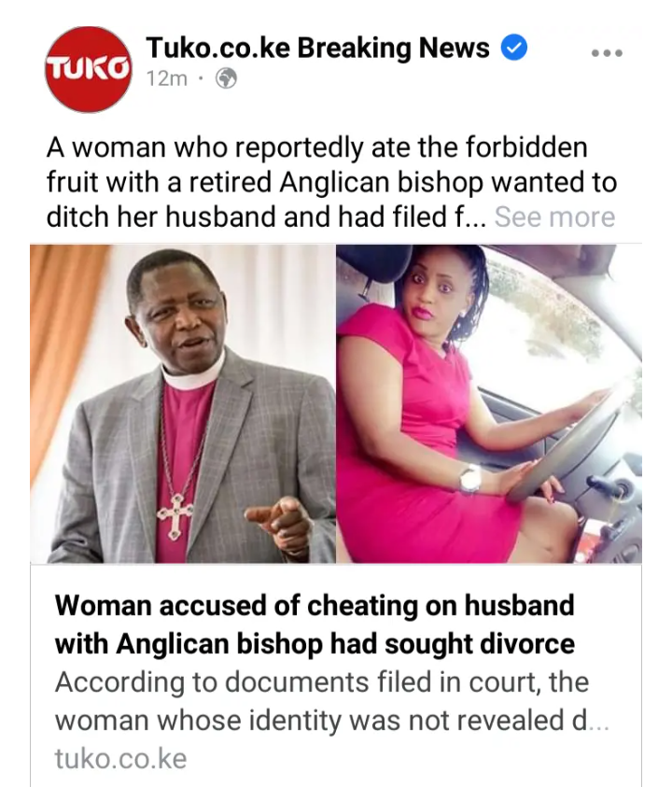
Task: Open Tuko.co.ke Breaking News page name
Action: pos(317,48)
